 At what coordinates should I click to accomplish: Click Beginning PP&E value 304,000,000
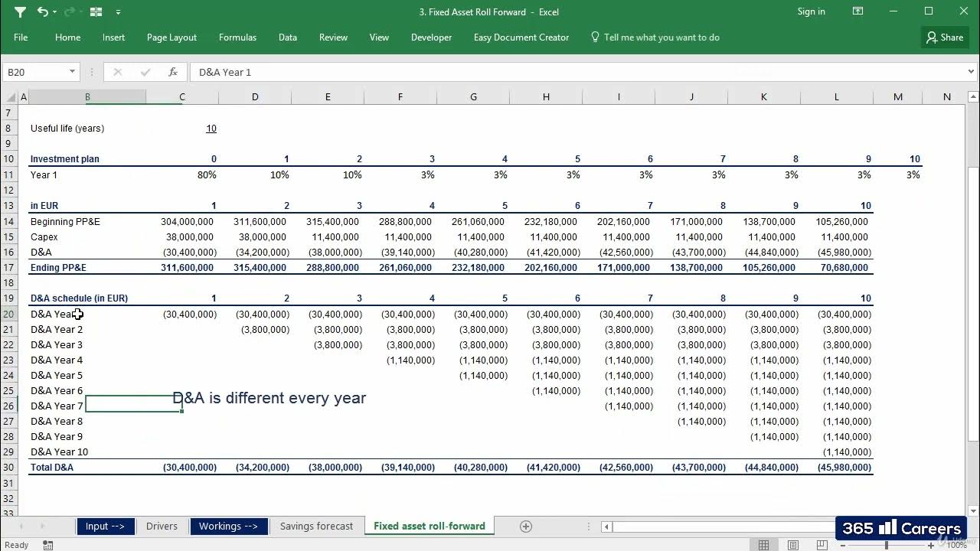[x=187, y=222]
